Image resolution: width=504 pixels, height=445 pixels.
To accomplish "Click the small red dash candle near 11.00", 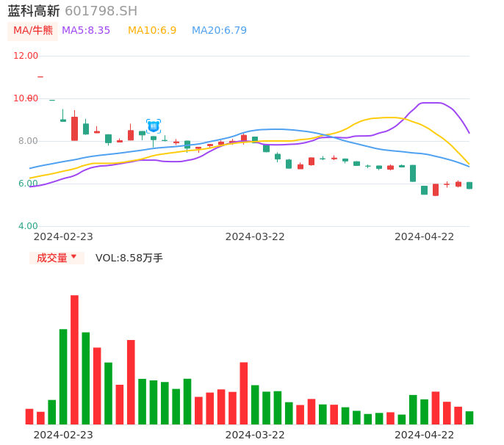I will click(40, 76).
